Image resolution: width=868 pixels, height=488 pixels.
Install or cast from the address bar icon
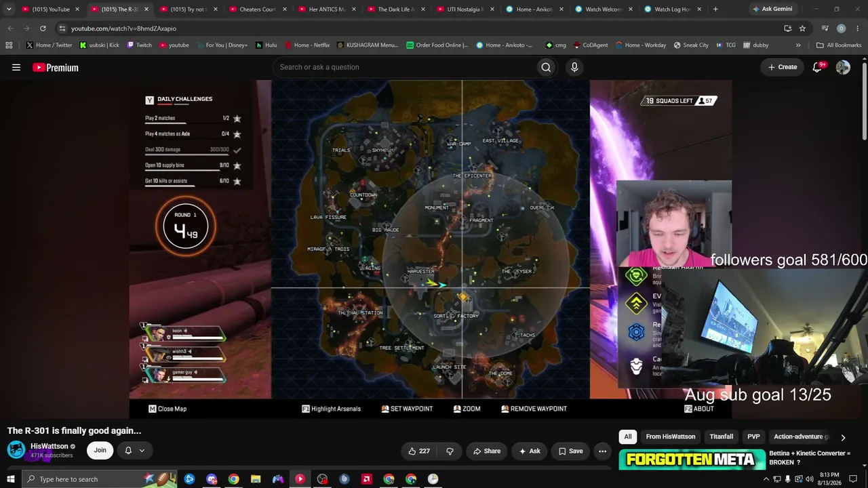point(787,28)
